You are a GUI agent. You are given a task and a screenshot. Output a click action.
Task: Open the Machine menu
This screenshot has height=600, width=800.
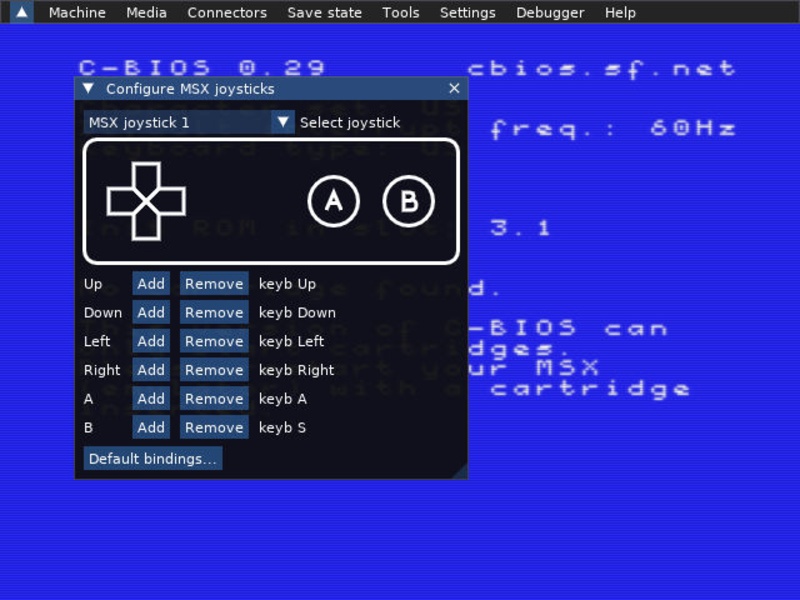[77, 12]
